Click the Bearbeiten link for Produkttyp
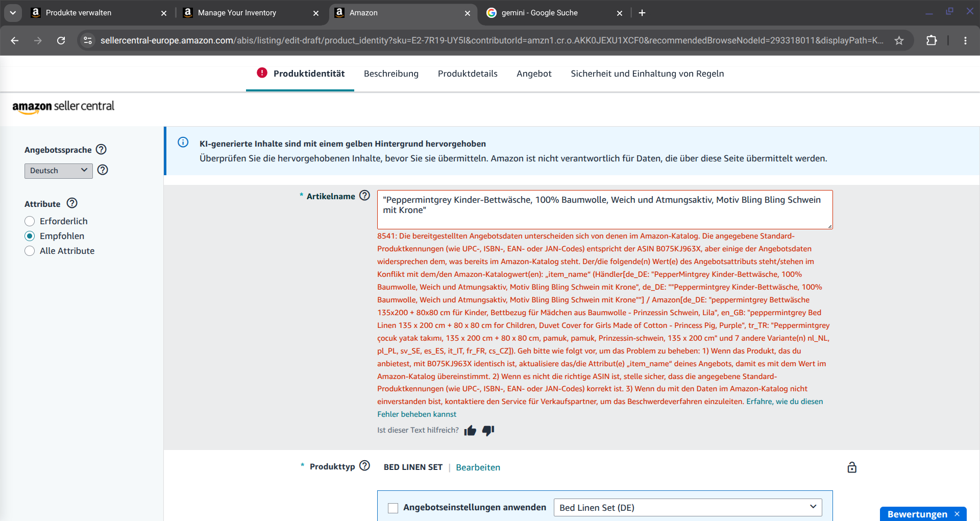 [478, 467]
